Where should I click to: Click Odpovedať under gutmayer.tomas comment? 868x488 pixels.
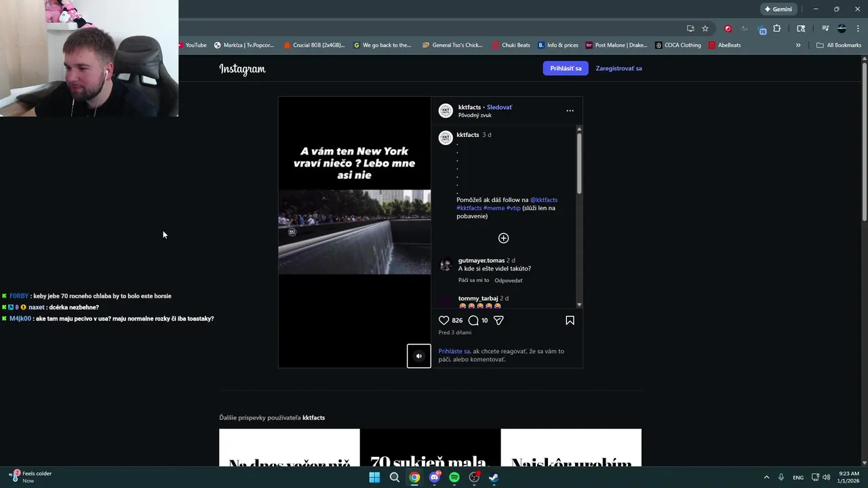[508, 281]
